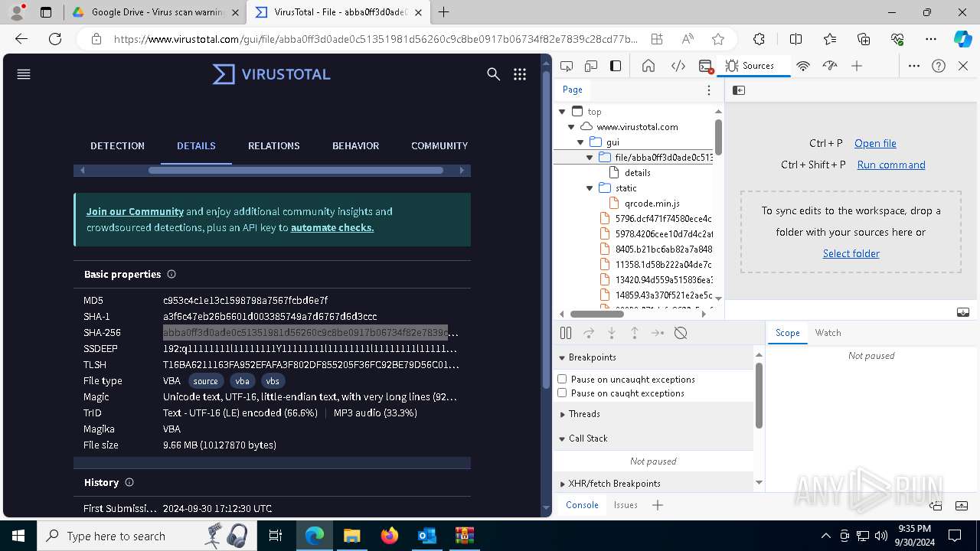Click plus to add more DevTools tools
The height and width of the screenshot is (551, 980).
857,66
